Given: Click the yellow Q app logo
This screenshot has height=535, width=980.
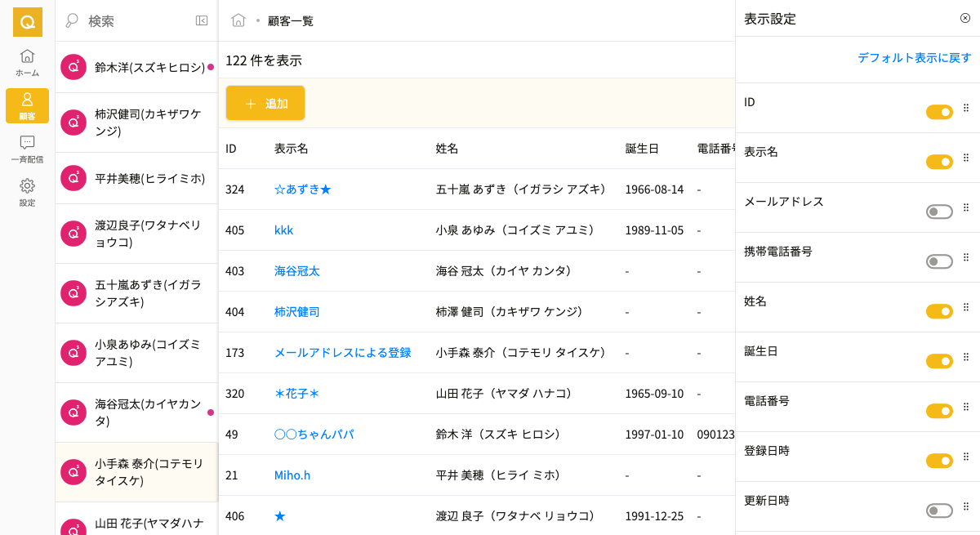Looking at the screenshot, I should point(28,22).
